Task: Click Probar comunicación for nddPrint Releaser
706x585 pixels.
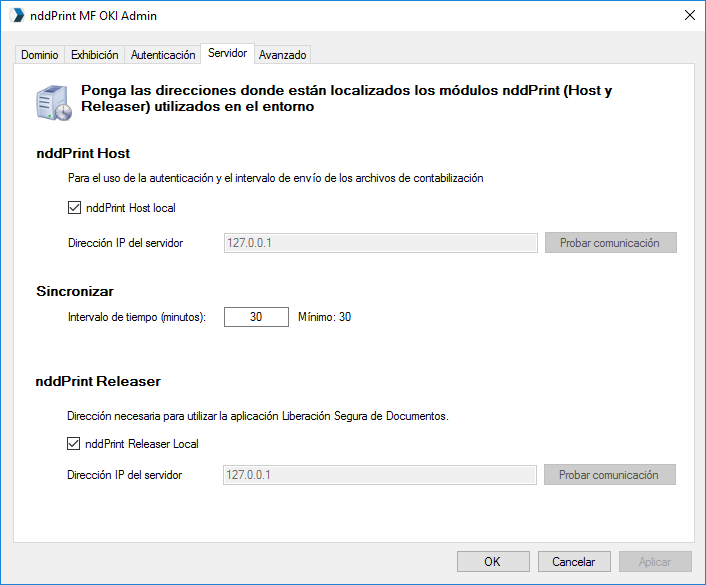Action: point(610,475)
